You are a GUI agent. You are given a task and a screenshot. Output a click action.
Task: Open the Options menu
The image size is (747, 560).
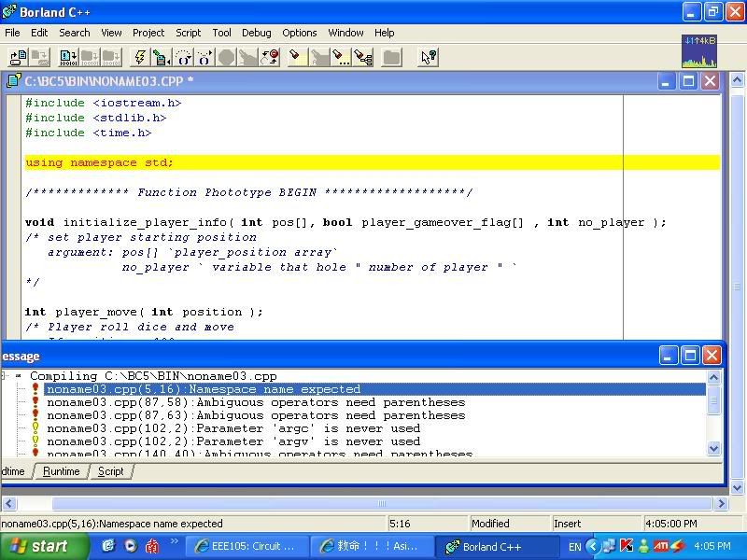tap(300, 33)
